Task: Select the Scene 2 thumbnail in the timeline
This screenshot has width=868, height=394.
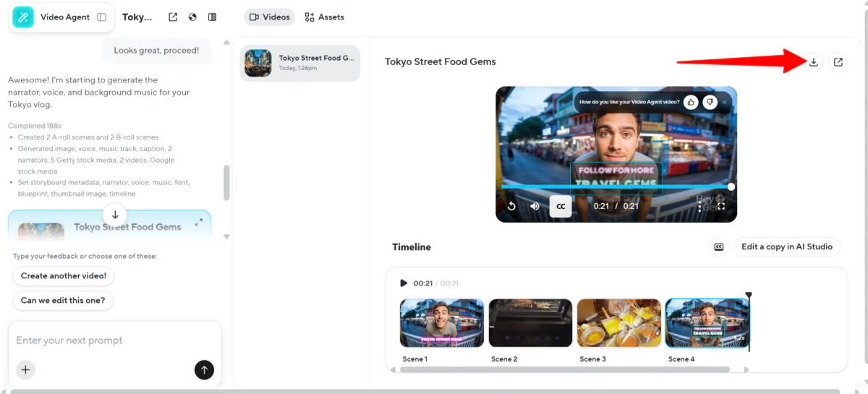Action: click(x=530, y=323)
